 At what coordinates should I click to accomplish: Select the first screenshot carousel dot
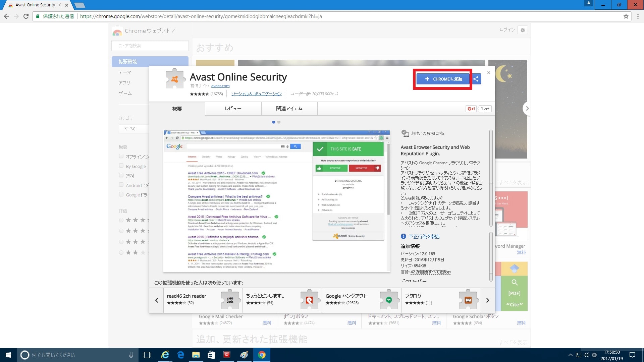coord(274,122)
